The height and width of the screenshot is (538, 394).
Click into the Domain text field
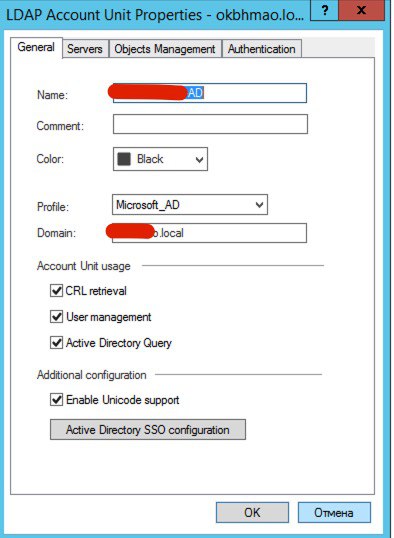[x=209, y=233]
